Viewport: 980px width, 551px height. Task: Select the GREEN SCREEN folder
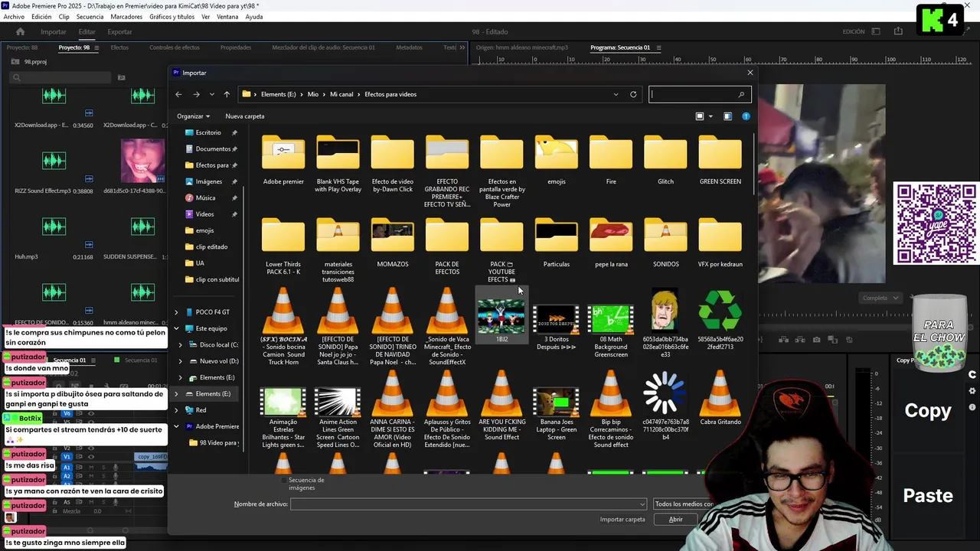point(720,161)
